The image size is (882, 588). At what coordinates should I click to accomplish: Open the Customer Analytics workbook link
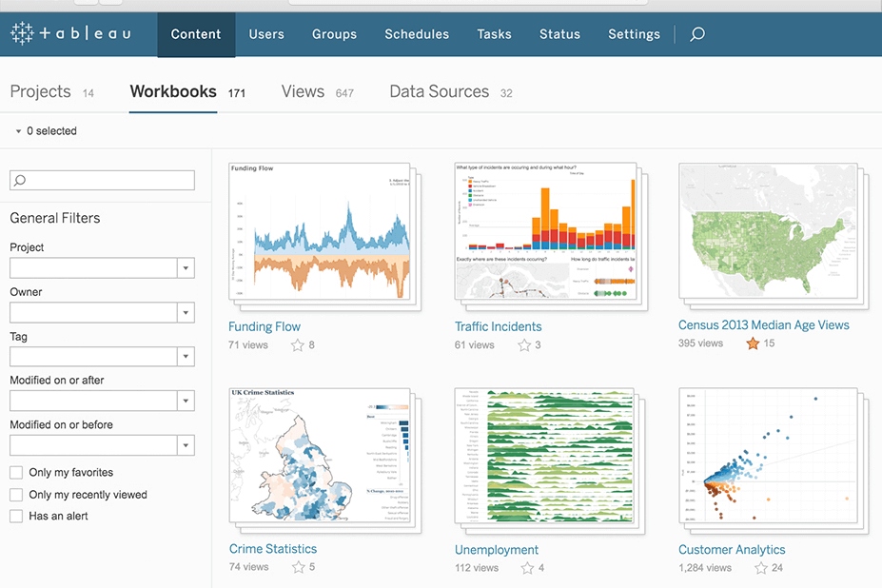[732, 550]
